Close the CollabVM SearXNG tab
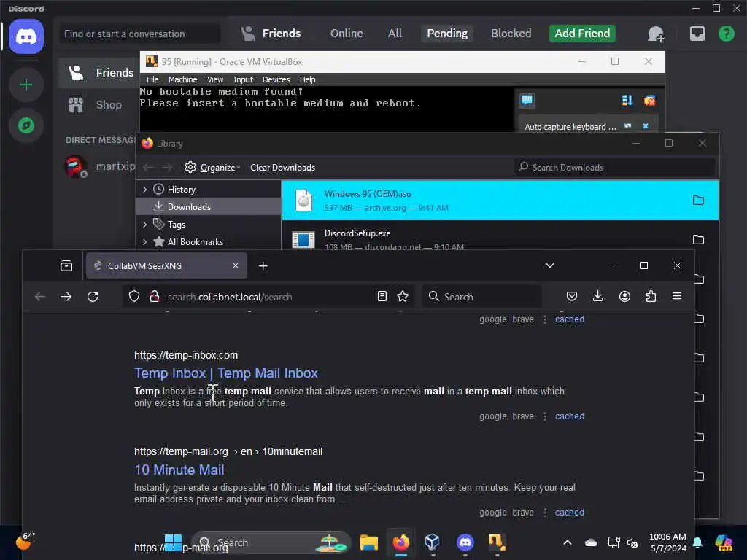 [x=236, y=265]
